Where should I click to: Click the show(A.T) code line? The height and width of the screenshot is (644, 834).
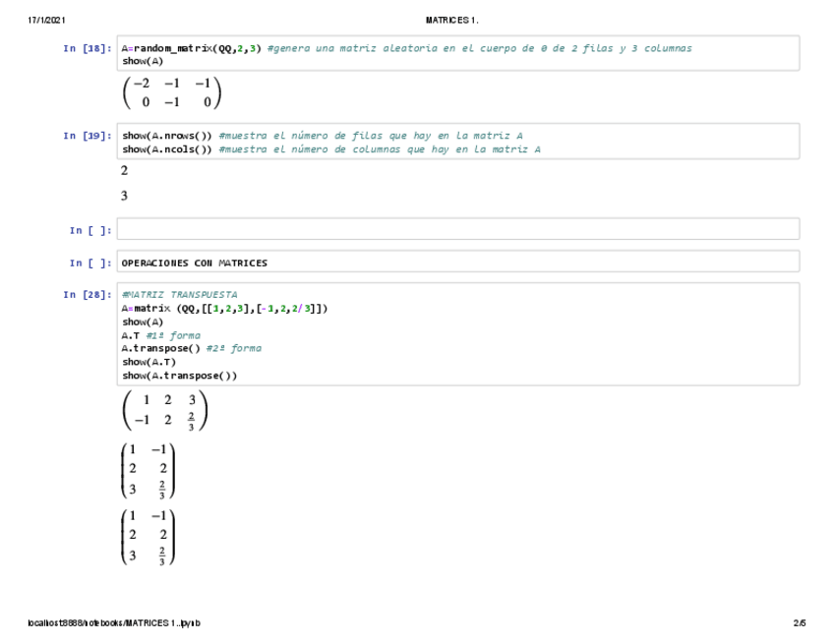(x=149, y=362)
